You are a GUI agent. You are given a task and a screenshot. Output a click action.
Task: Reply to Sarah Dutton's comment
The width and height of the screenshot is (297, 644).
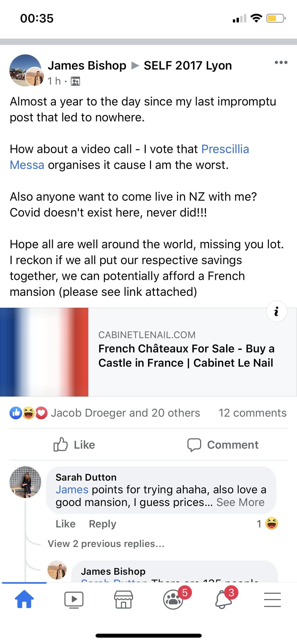pyautogui.click(x=102, y=524)
